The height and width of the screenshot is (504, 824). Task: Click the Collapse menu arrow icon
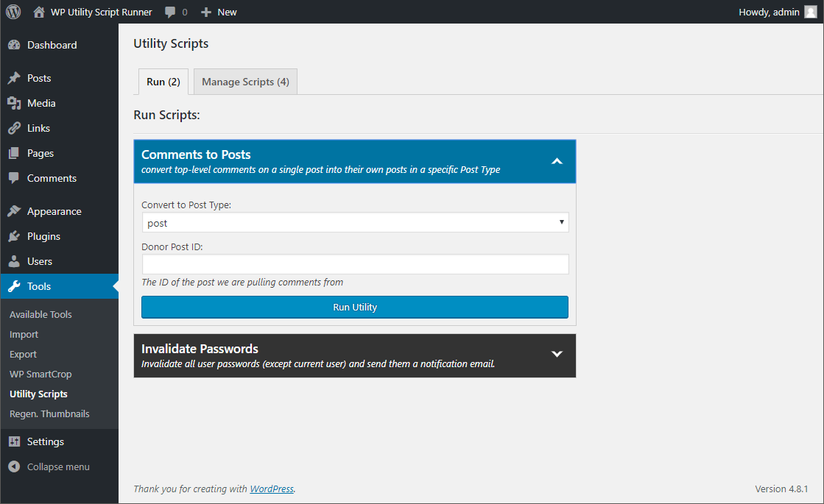point(14,466)
